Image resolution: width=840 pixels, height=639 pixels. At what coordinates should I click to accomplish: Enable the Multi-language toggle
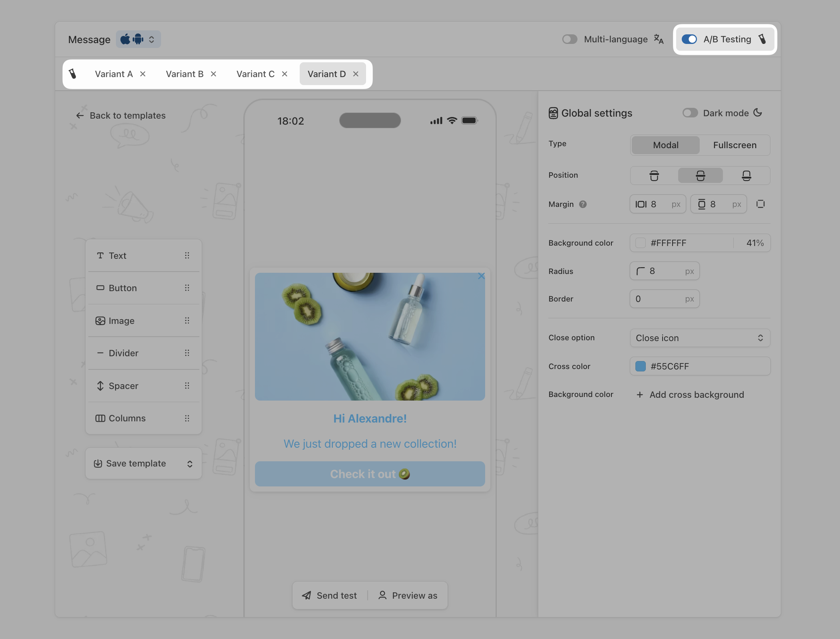569,39
